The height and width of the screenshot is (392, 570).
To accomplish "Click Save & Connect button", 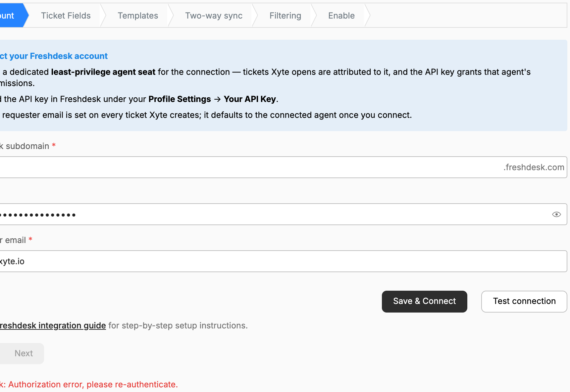I will [424, 301].
